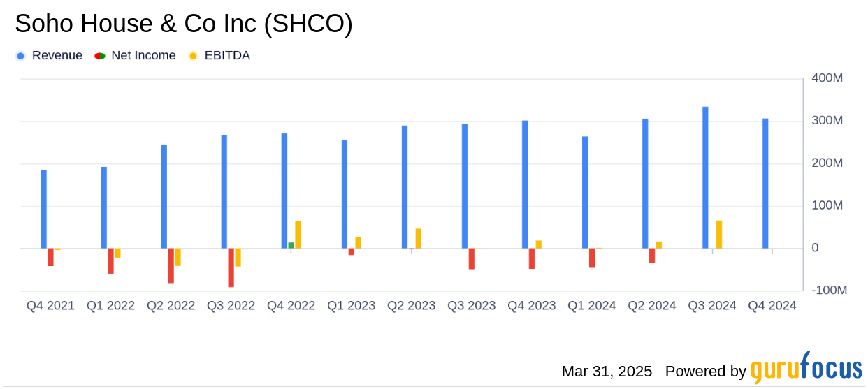
Task: Click the Q2 2023 yellow EBITDA bar
Action: coord(419,239)
